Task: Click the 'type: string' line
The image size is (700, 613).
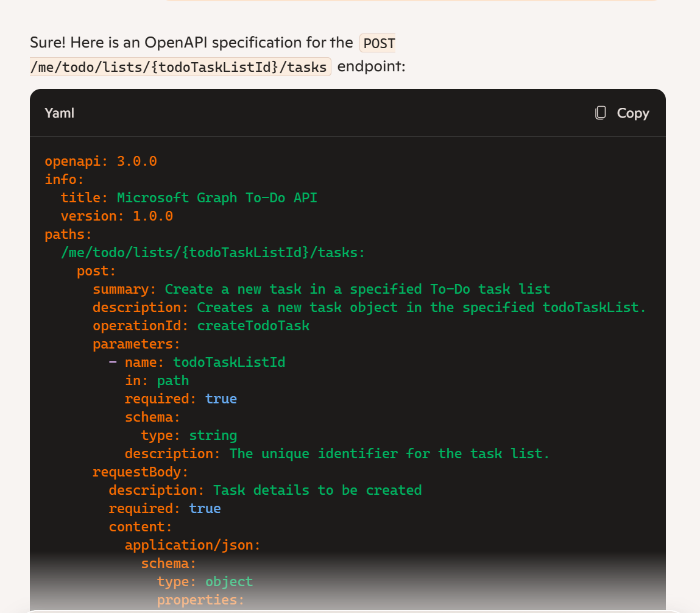Action: click(189, 435)
